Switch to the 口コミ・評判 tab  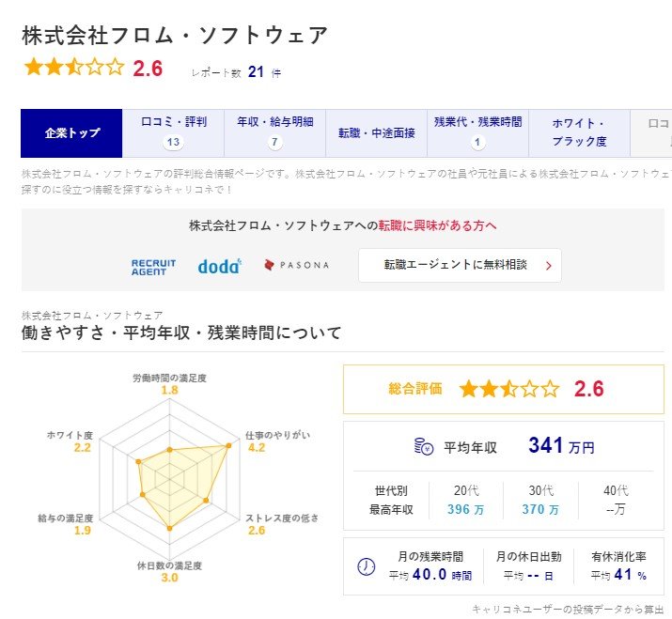(x=173, y=132)
